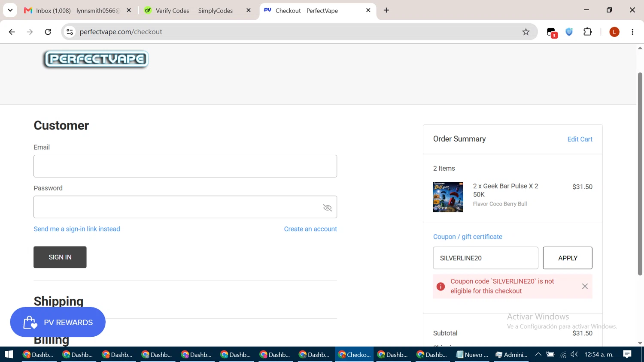Switch to the Verify Codes SimplyCodes tab

tap(194, 10)
